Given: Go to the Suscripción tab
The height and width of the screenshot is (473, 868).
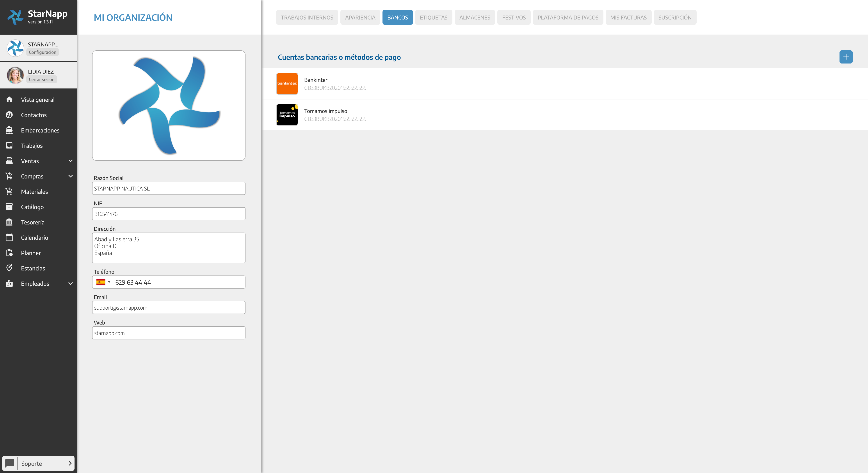Looking at the screenshot, I should [x=675, y=18].
